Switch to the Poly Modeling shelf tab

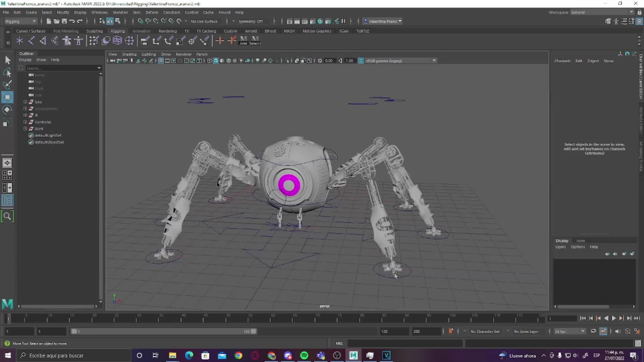(x=66, y=31)
